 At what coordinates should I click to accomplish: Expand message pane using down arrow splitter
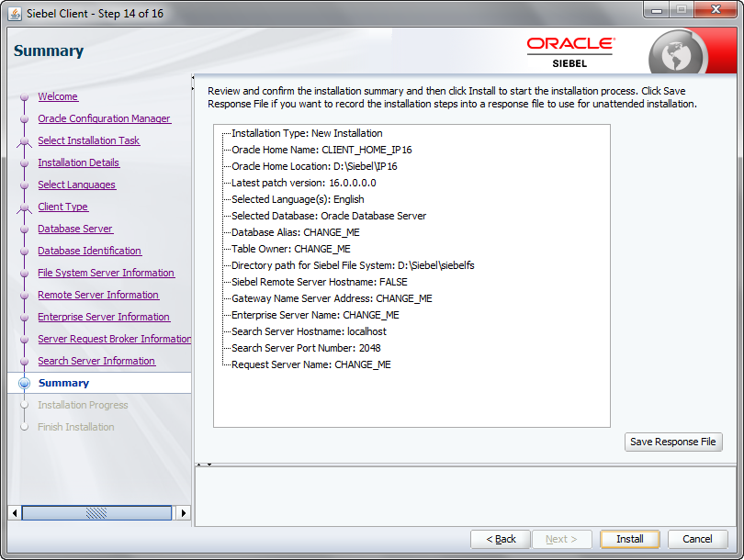209,465
